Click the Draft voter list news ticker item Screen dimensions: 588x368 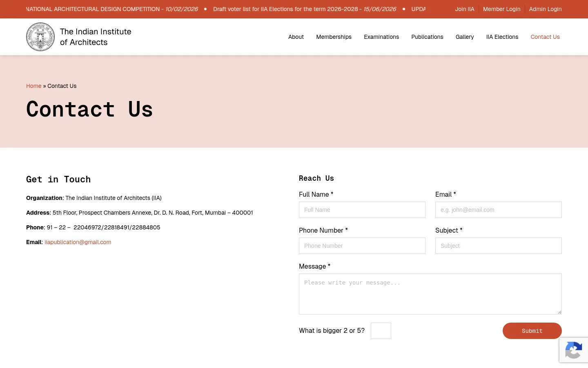click(x=304, y=9)
